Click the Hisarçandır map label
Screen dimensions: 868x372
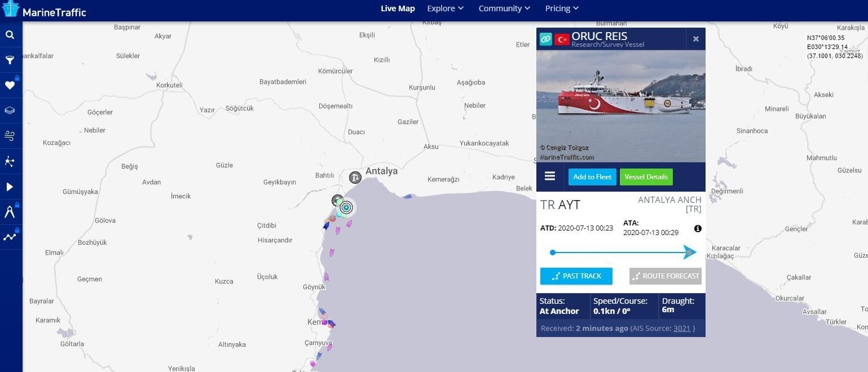275,240
